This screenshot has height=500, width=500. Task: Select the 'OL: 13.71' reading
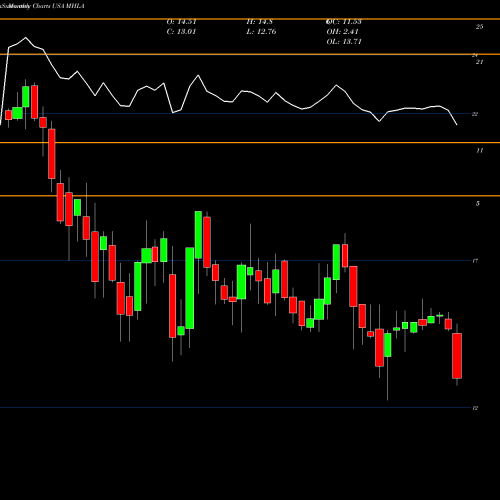[x=344, y=42]
